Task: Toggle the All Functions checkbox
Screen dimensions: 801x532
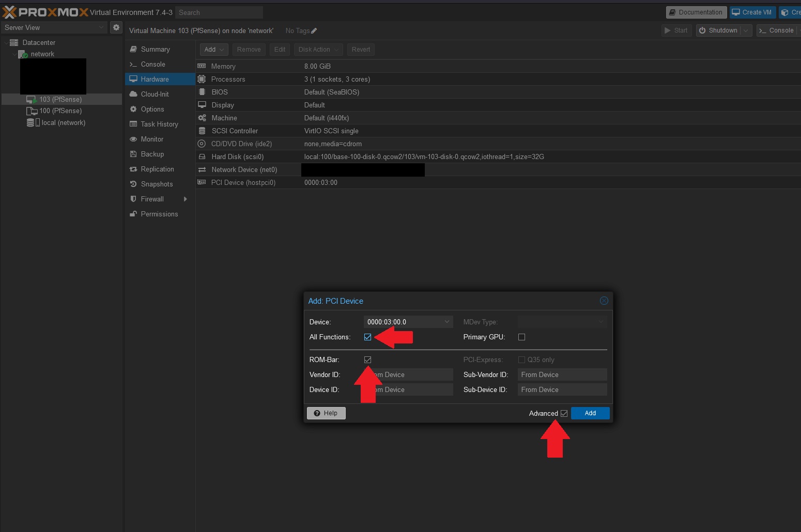Action: (367, 337)
